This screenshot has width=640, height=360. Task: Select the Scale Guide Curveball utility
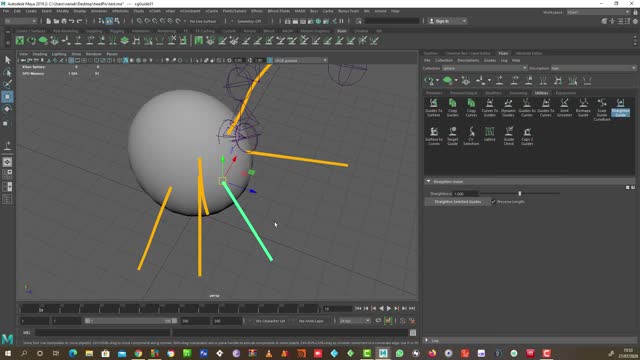point(602,109)
